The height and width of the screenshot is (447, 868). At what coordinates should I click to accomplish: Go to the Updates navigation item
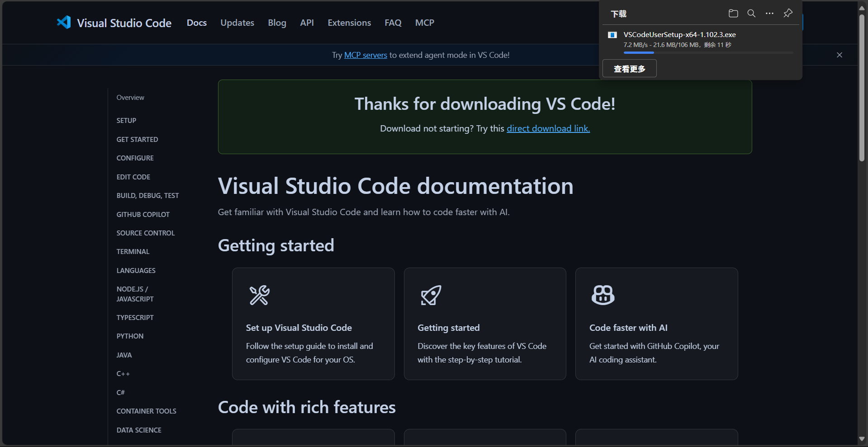(237, 23)
